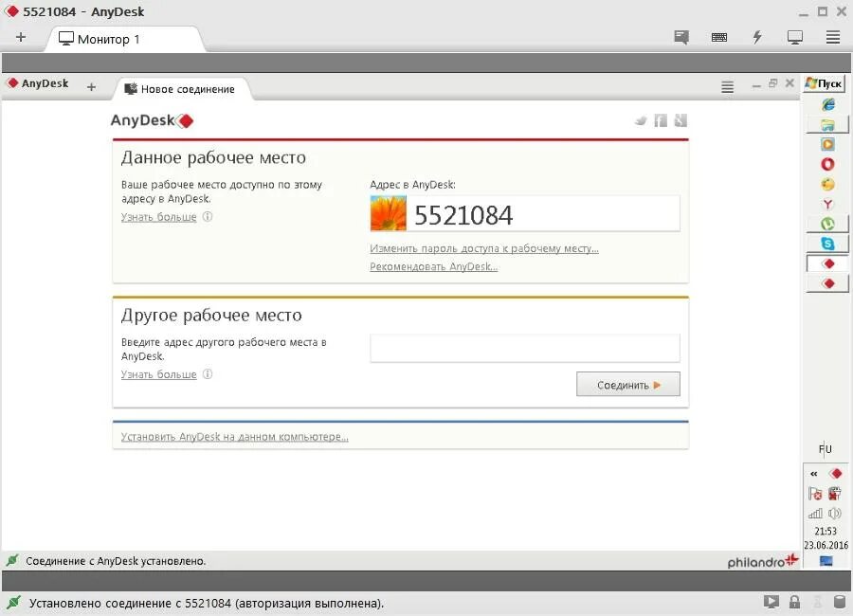Open the display settings monitor icon
Image resolution: width=853 pixels, height=616 pixels.
click(795, 37)
